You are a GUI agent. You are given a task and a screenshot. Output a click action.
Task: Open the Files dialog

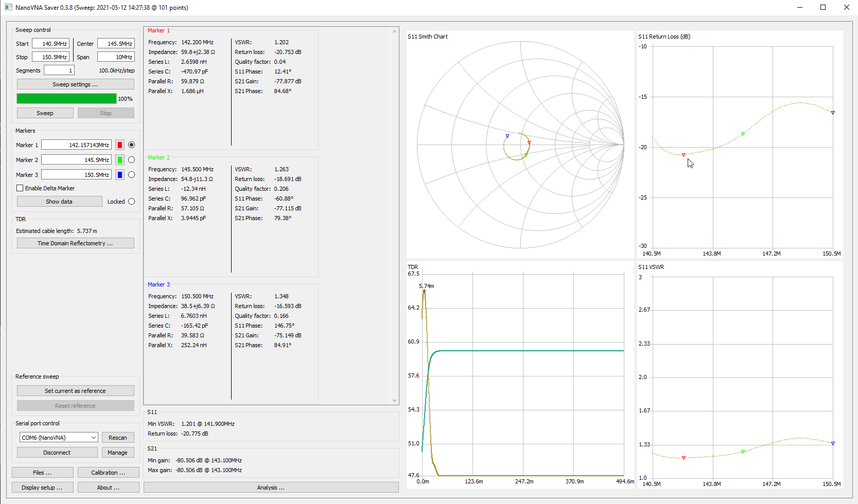[x=42, y=473]
